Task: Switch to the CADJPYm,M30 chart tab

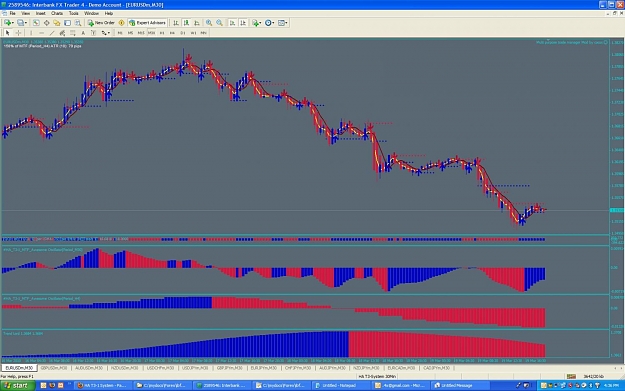Action: [x=436, y=368]
